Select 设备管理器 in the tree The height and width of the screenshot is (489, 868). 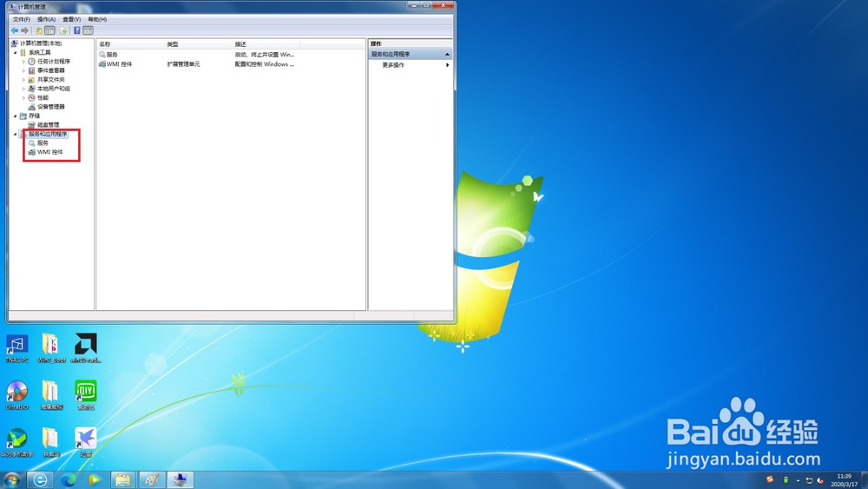click(51, 107)
